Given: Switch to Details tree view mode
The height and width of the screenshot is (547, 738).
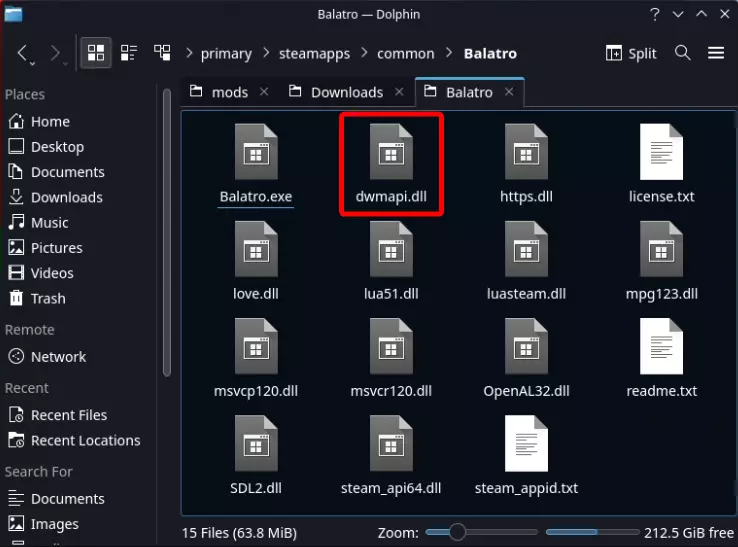Looking at the screenshot, I should pos(162,53).
